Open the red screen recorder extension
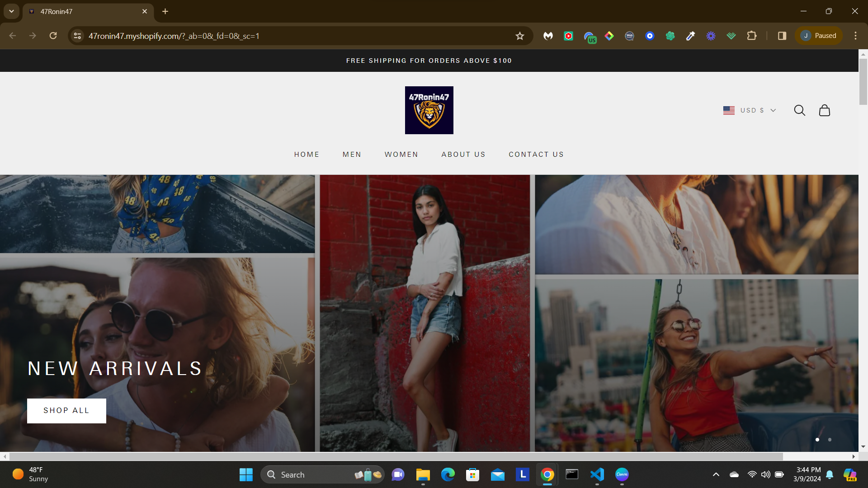This screenshot has height=488, width=868. [569, 36]
